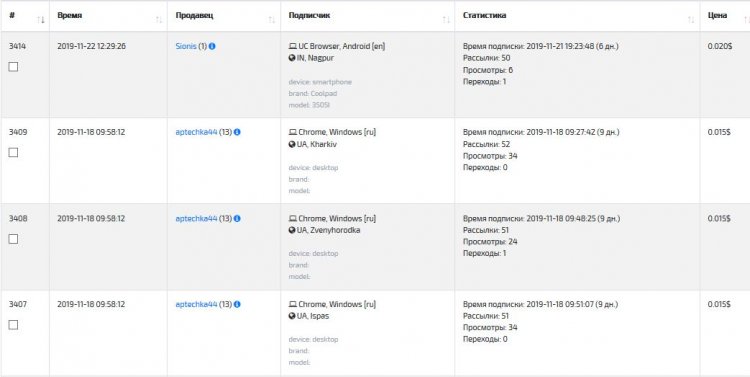
Task: Click sort arrows in Подписчик column header
Action: [x=446, y=20]
